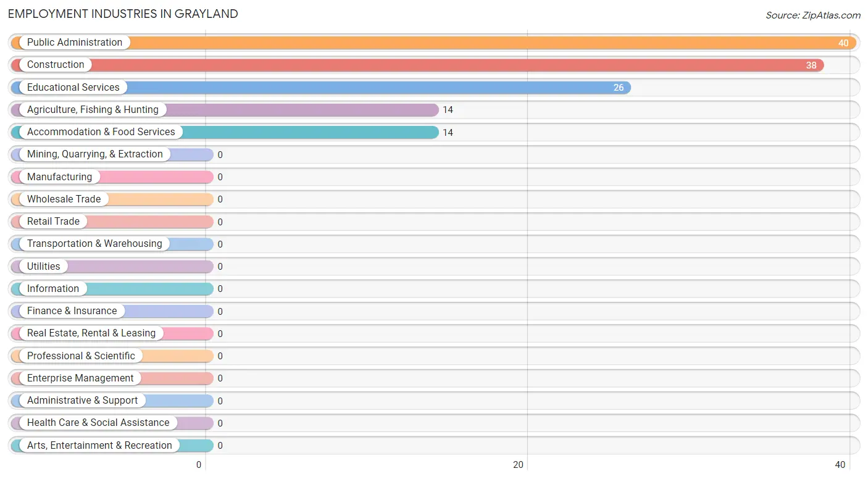The image size is (868, 479).
Task: Click the Manufacturing label
Action: click(x=59, y=177)
